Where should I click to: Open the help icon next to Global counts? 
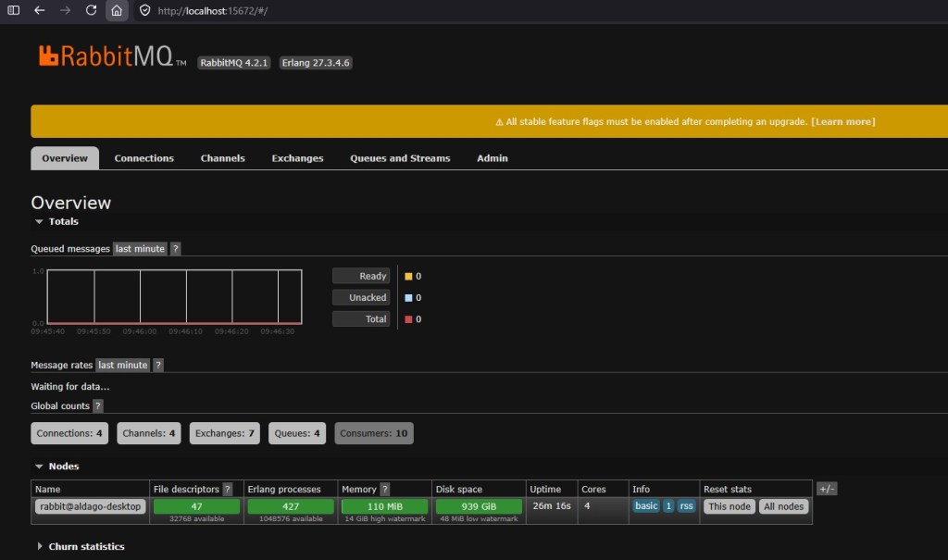[x=98, y=406]
